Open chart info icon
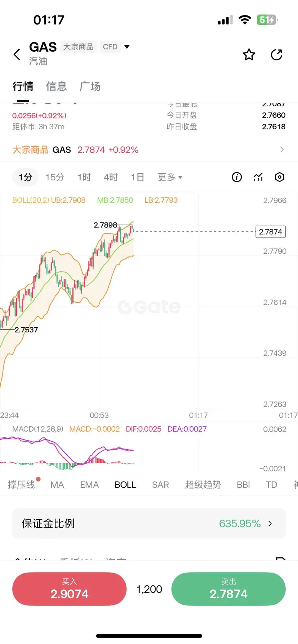Screen dimensions: 298x644 (x=236, y=177)
